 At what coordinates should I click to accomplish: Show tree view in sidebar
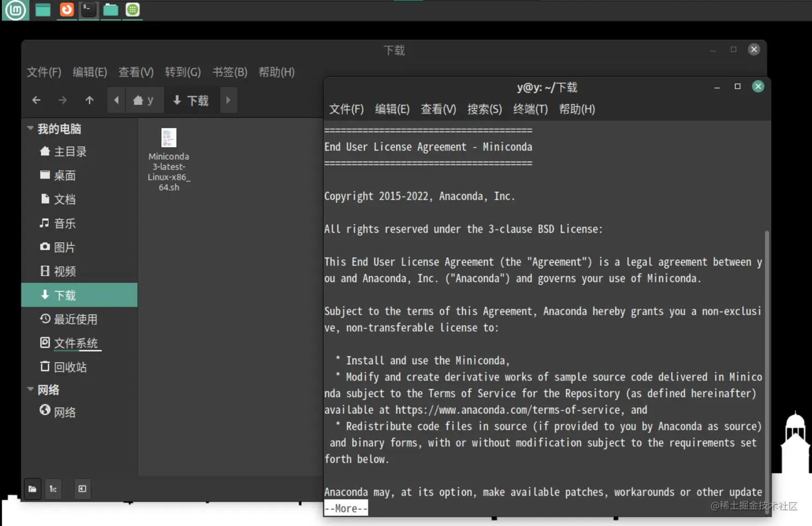[53, 489]
